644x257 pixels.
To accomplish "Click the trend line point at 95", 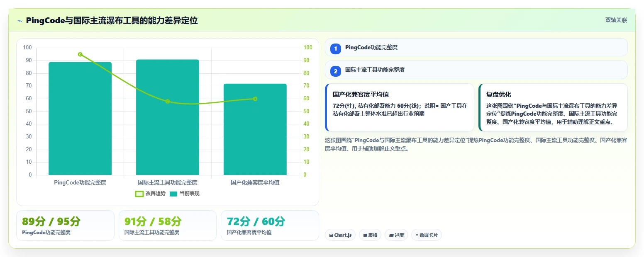I will coord(80,54).
